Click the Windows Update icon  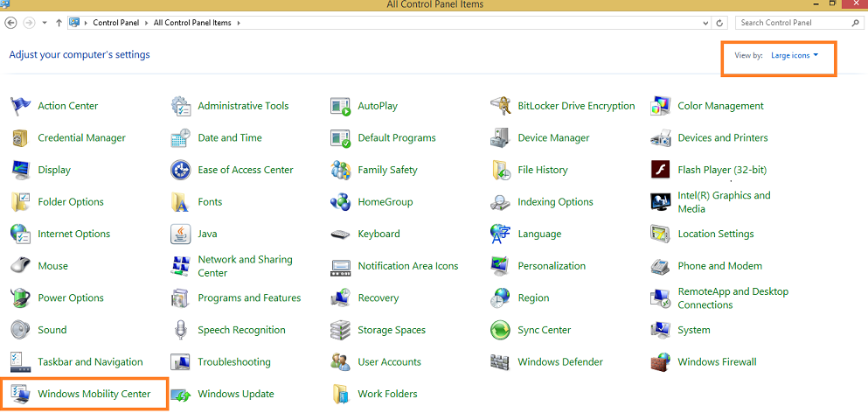[x=180, y=394]
